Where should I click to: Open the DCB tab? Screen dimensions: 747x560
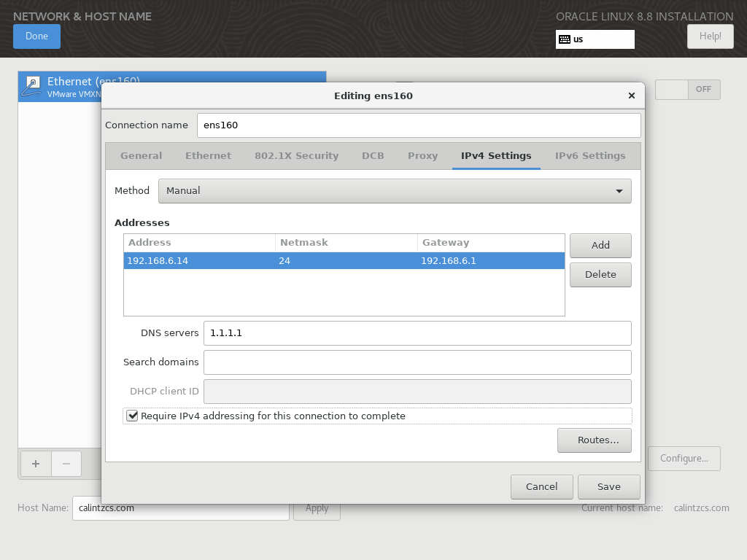373,156
